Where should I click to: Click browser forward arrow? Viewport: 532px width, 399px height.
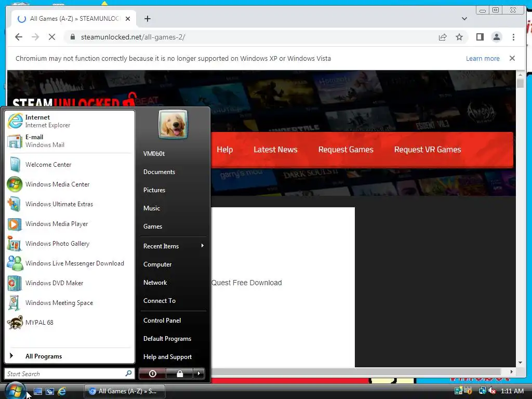[35, 37]
